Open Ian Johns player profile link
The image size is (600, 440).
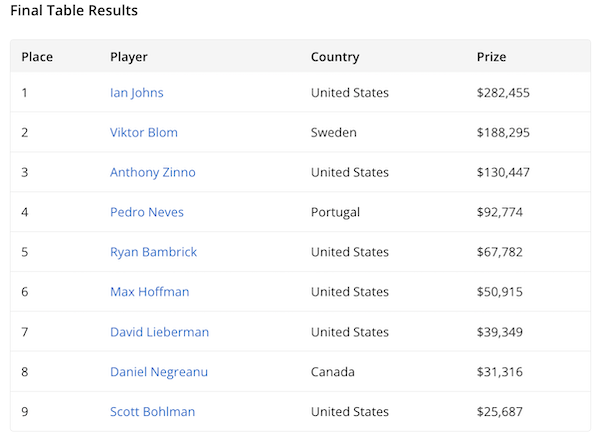click(x=136, y=93)
